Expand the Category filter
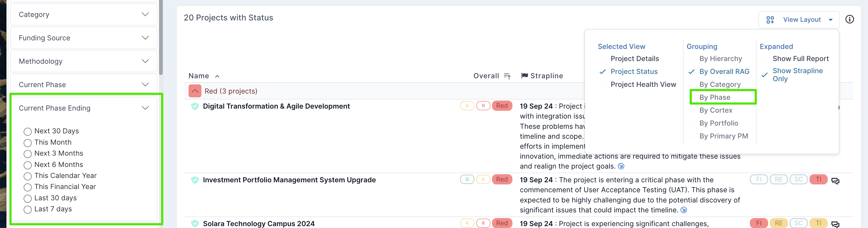 click(84, 15)
